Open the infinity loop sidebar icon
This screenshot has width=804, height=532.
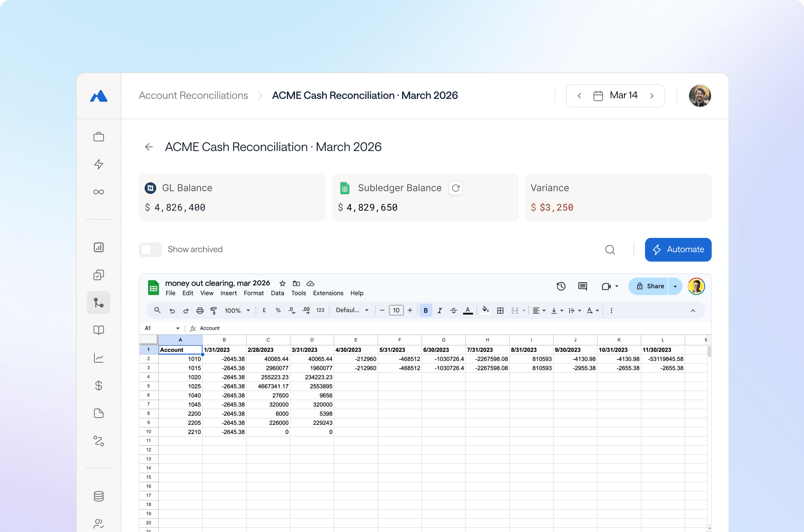pos(99,192)
